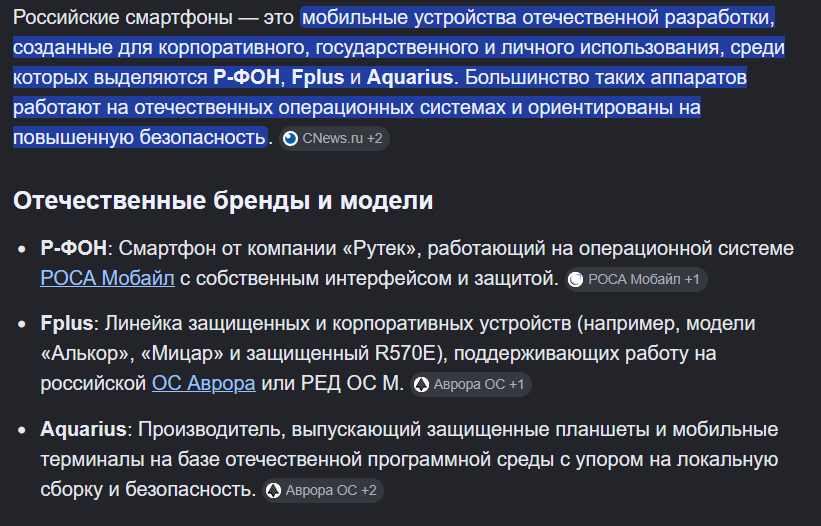Click the РОСА Мобайл source chip icon
Screen dimensions: 821x526
point(575,279)
